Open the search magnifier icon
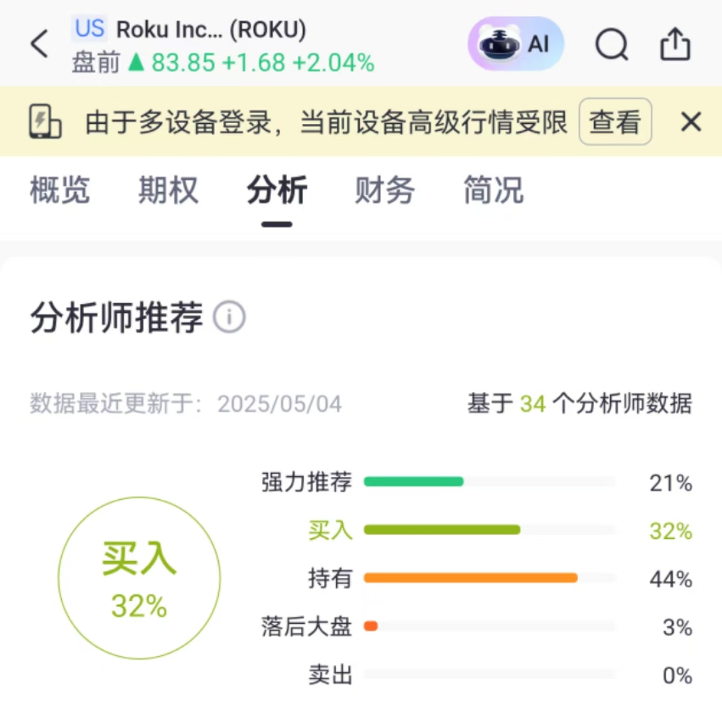The image size is (722, 728). [611, 44]
